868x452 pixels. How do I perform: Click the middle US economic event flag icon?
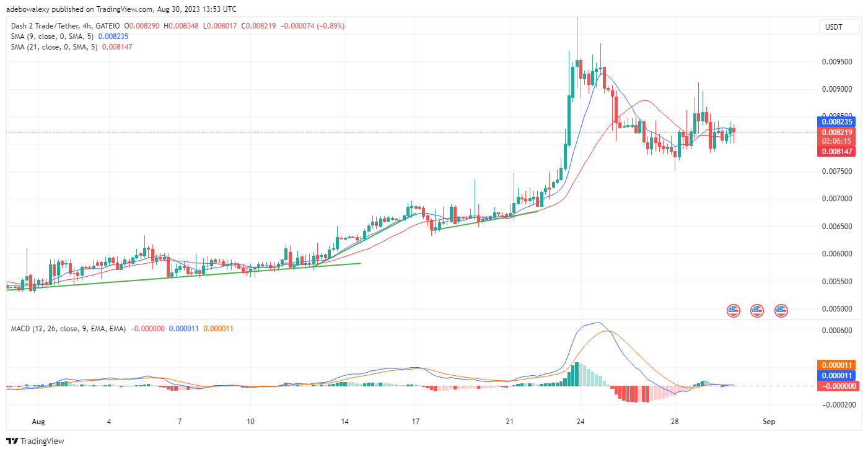click(757, 310)
